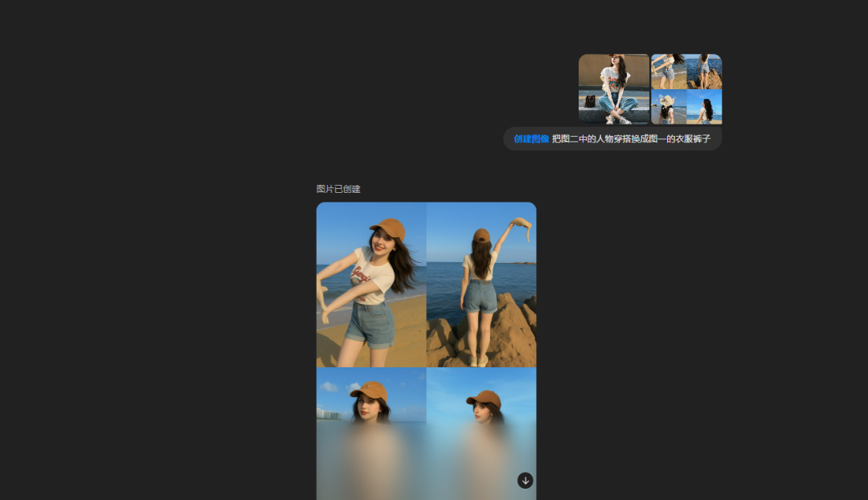Open the first uploaded reference photo thumbnail
Screen dimensions: 868x500
(x=614, y=88)
